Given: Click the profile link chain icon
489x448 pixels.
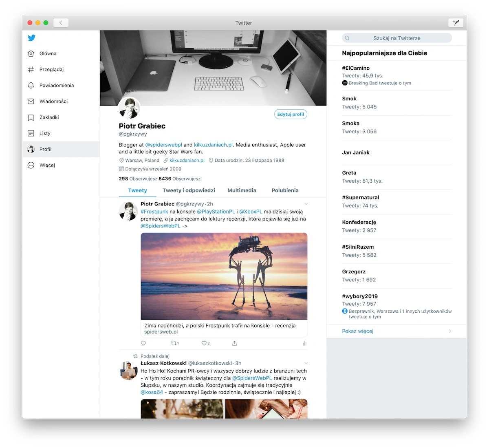Looking at the screenshot, I should tap(166, 160).
